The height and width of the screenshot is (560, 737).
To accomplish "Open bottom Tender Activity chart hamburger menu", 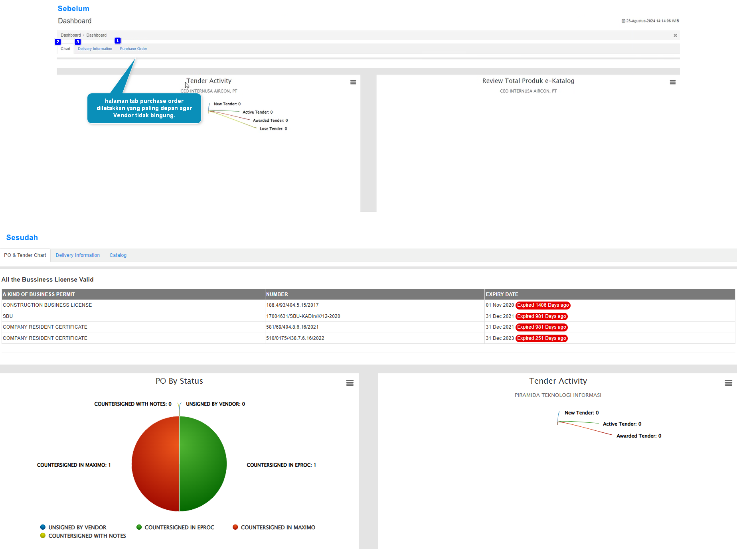I will pyautogui.click(x=729, y=383).
